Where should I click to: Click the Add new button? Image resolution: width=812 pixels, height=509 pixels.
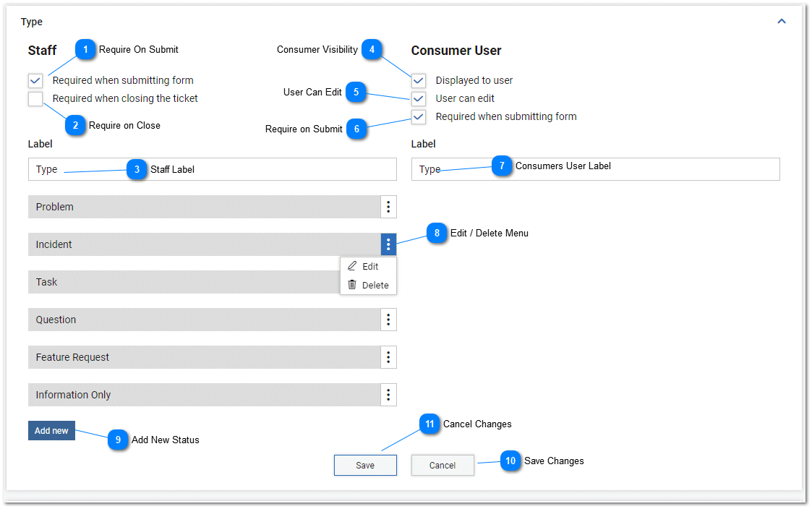tap(51, 431)
